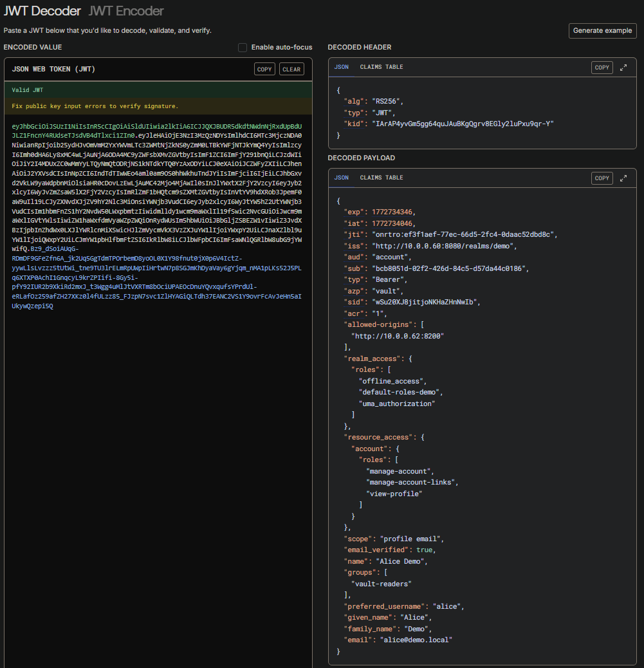The image size is (644, 668).
Task: Copy the decoded header JSON
Action: click(x=602, y=68)
